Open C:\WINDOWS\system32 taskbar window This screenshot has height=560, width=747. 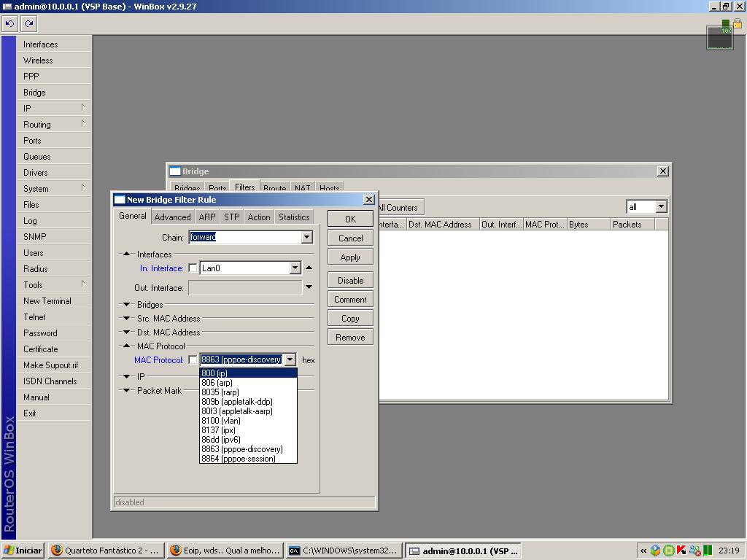[344, 551]
